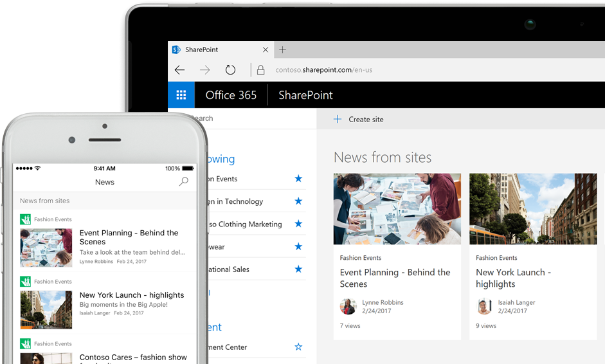Viewport: 605px width, 364px height.
Task: Tap 'Contoso Cares – fashion show' on phone
Action: pos(133,358)
